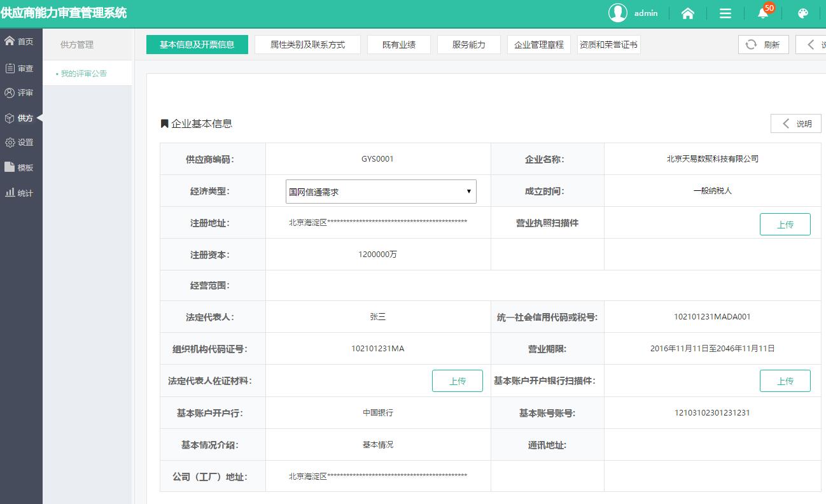
Task: Open the 既有业绩 tab
Action: pos(399,45)
